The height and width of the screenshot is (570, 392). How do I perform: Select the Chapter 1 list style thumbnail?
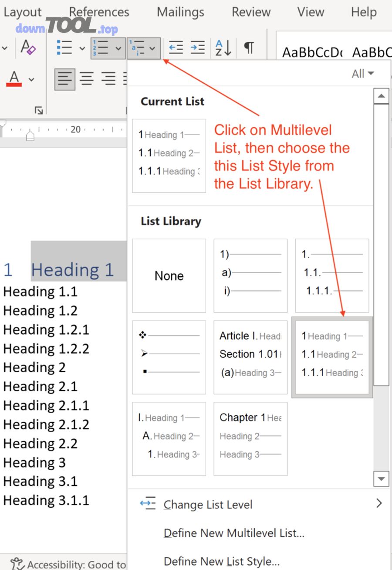tap(250, 439)
